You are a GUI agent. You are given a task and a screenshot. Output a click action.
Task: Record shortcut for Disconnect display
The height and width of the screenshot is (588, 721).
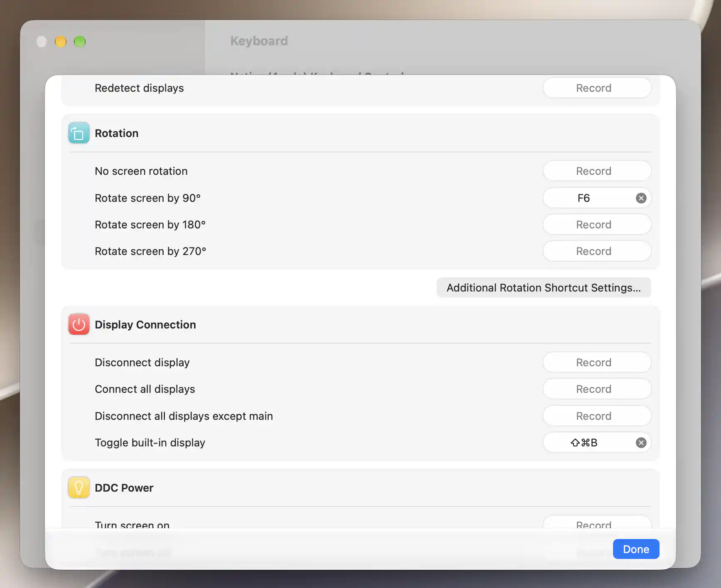(597, 363)
